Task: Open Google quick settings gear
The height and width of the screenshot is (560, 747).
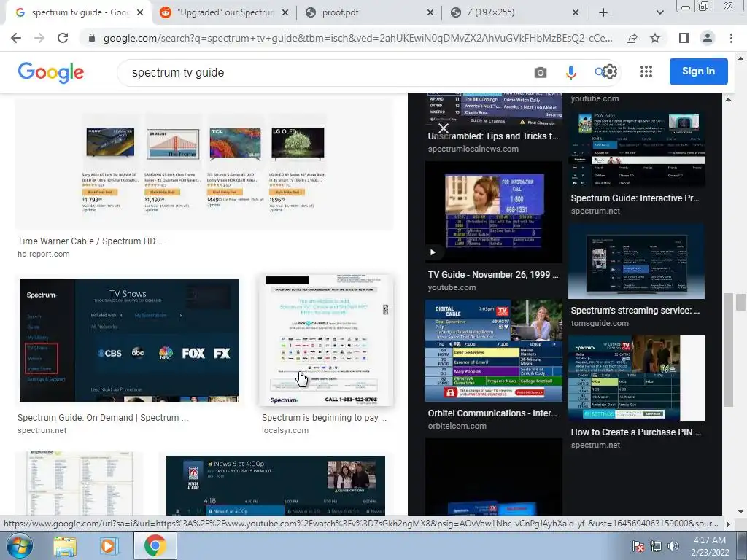Action: [x=611, y=71]
